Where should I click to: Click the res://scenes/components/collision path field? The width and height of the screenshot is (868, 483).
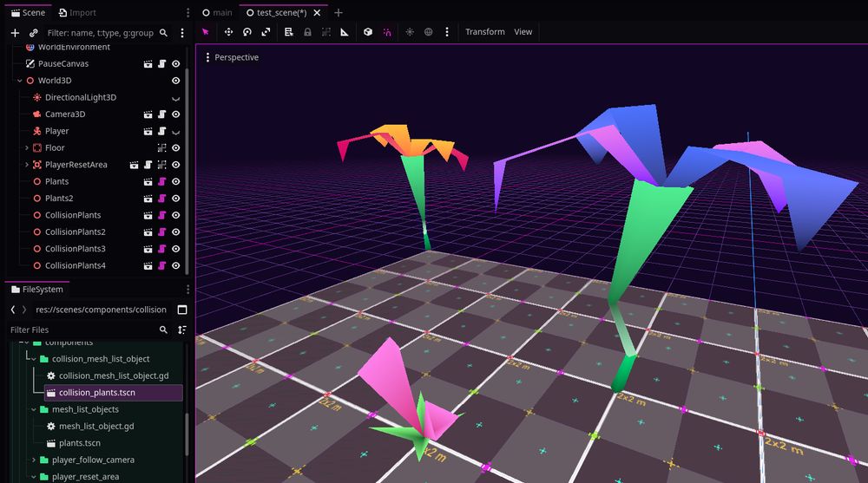(x=102, y=310)
